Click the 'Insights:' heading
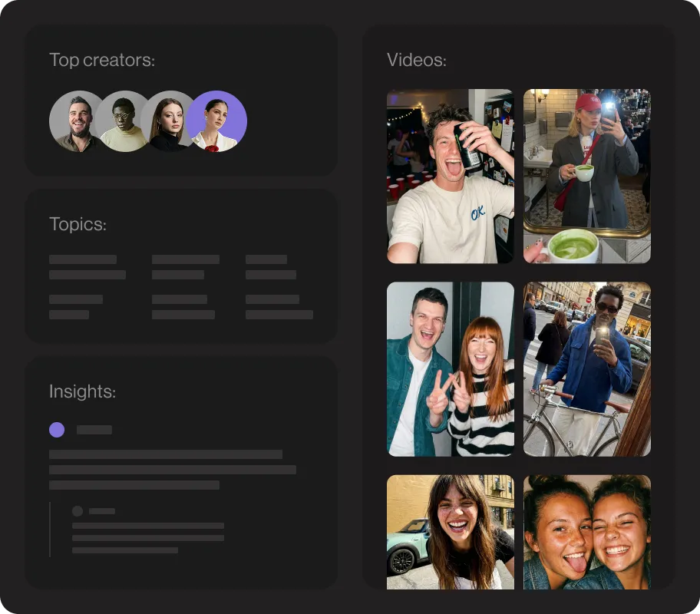Viewport: 700px width, 614px height. click(x=83, y=391)
